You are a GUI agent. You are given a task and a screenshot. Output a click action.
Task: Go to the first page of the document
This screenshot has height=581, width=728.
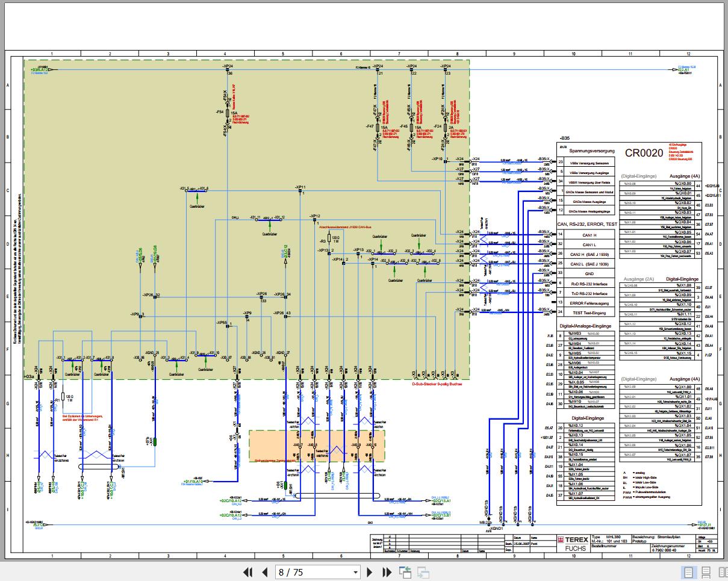[247, 572]
